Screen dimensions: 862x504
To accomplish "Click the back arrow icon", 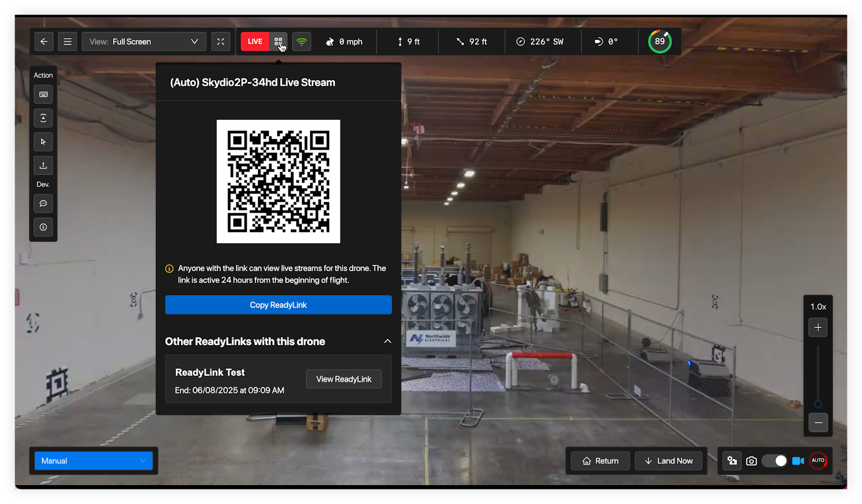I will pyautogui.click(x=44, y=41).
